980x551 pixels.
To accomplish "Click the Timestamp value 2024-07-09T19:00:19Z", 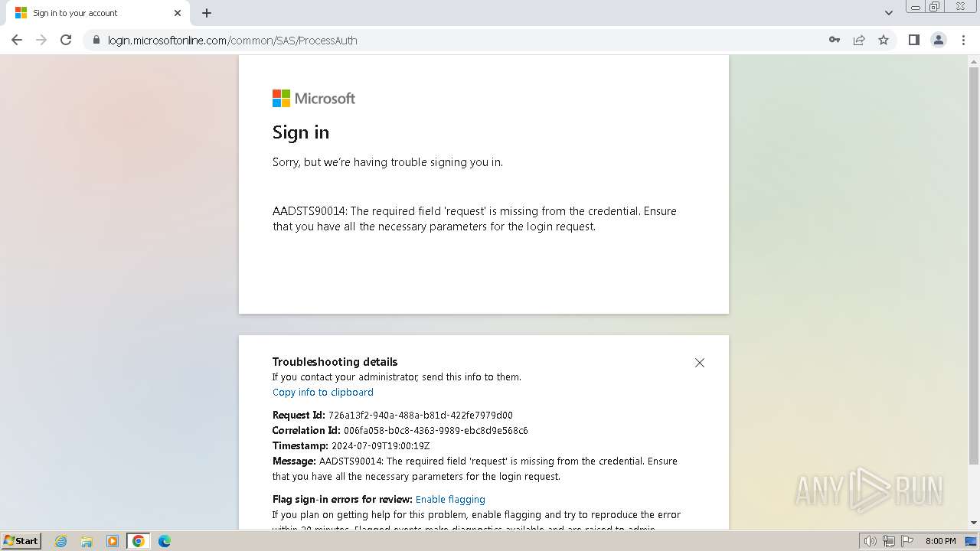I will [381, 445].
